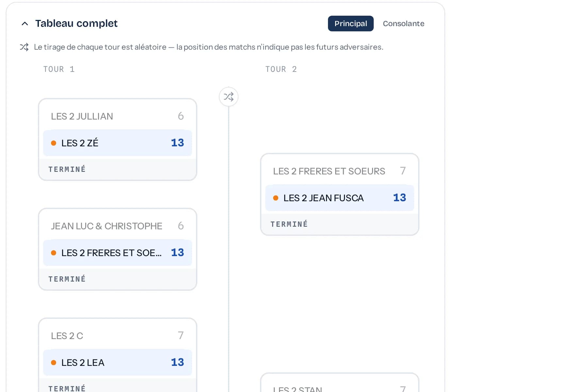Switch to the Consolante tab
Viewport: 588px width, 392px height.
(x=403, y=24)
